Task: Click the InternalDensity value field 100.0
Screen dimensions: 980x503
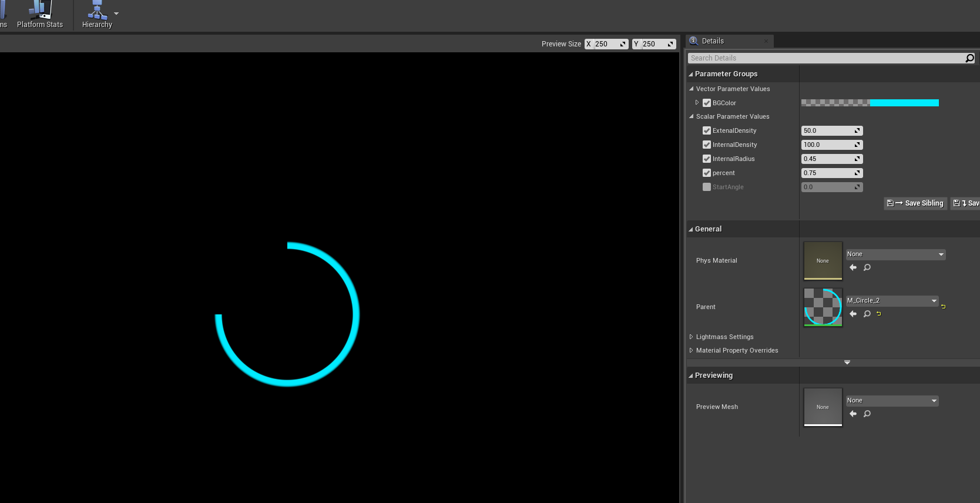Action: tap(832, 145)
